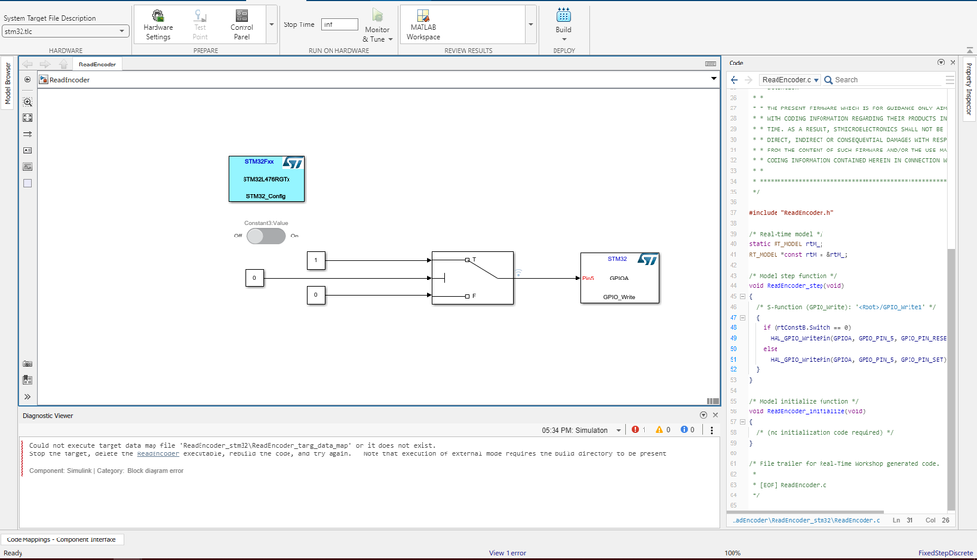Select the Area box tool
This screenshot has width=977, height=560.
click(28, 183)
